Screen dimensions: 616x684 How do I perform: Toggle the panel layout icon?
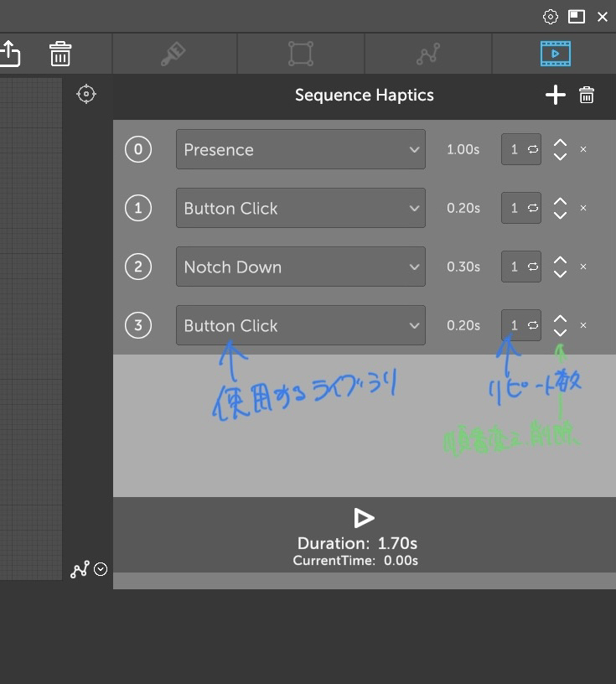coord(577,17)
